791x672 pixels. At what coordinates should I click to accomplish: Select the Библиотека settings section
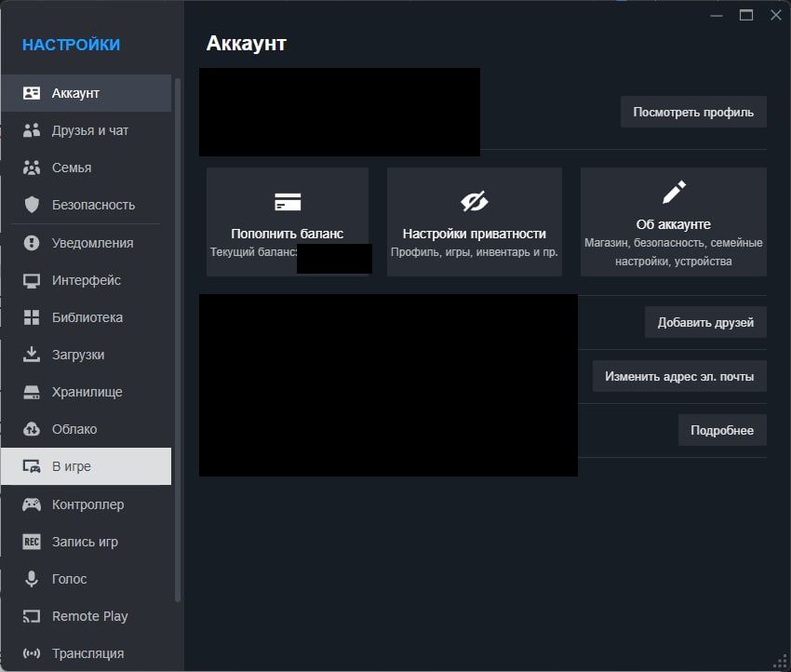pyautogui.click(x=84, y=317)
